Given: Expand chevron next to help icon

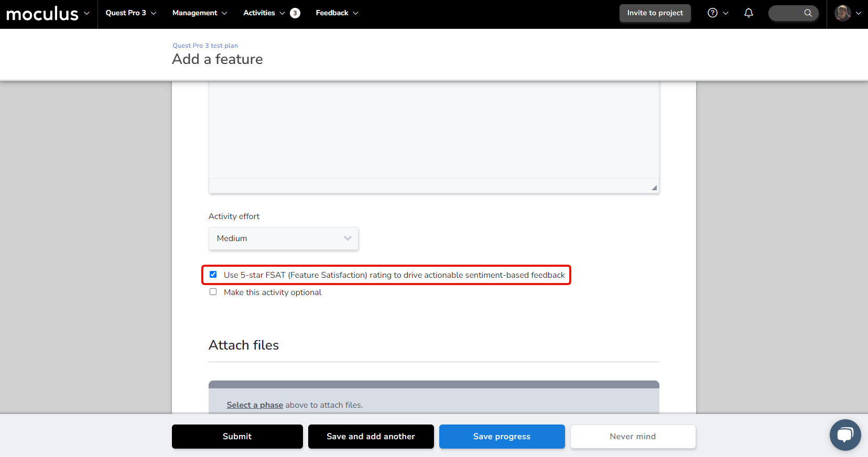Looking at the screenshot, I should click(x=725, y=13).
